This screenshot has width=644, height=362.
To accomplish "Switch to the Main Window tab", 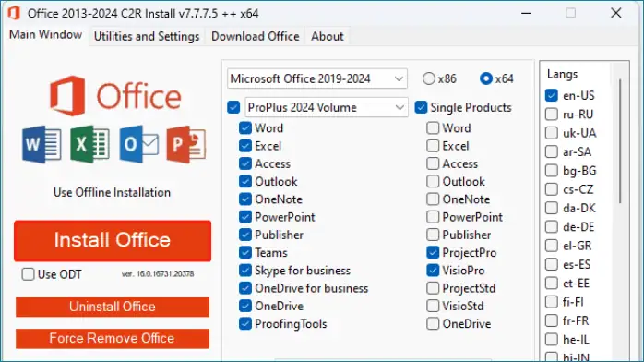I will pyautogui.click(x=45, y=35).
